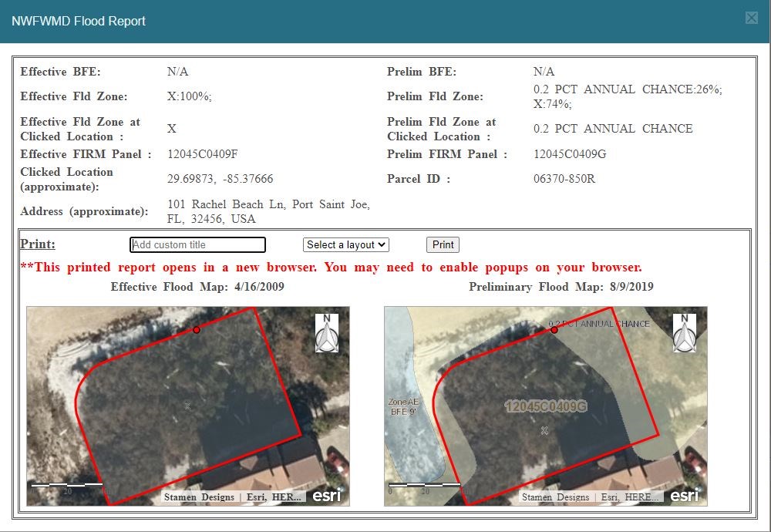
Task: Open the Select a layout dropdown
Action: 346,245
